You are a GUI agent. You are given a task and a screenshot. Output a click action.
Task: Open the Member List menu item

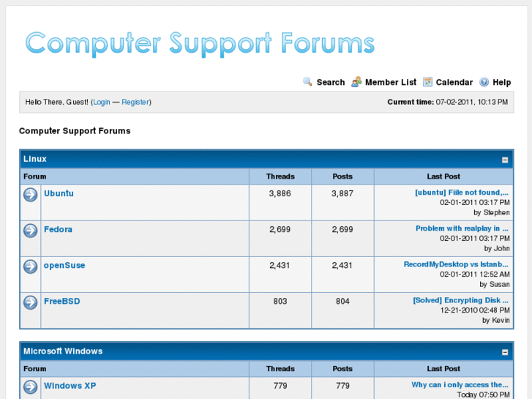pyautogui.click(x=391, y=82)
